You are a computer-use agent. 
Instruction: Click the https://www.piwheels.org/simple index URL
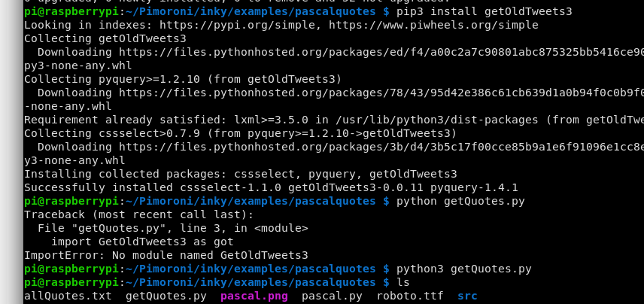tap(433, 25)
